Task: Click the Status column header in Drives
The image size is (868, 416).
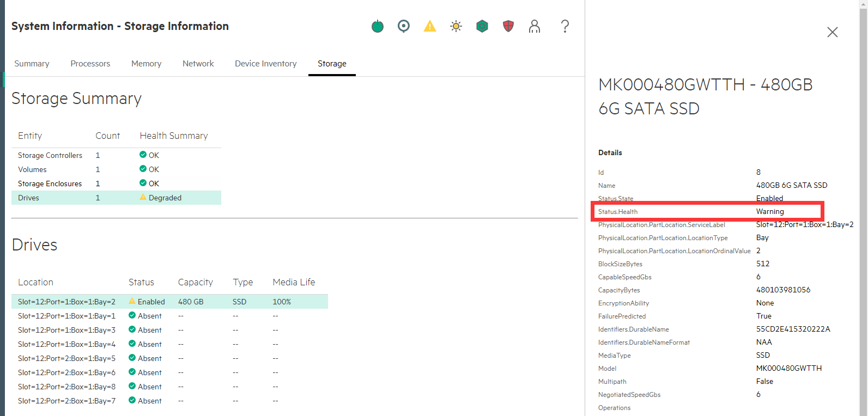Action: click(x=141, y=282)
